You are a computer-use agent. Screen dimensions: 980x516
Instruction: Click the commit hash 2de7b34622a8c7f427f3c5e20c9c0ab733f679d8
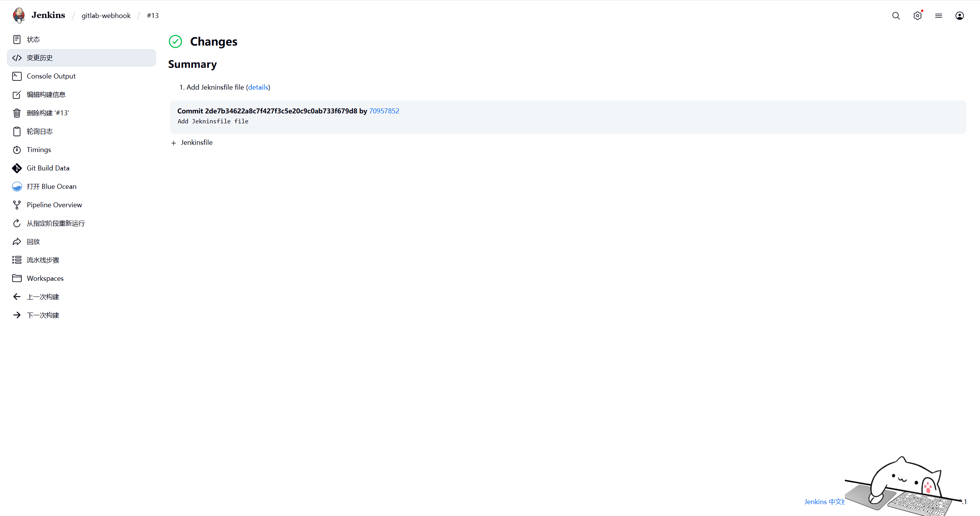[281, 111]
